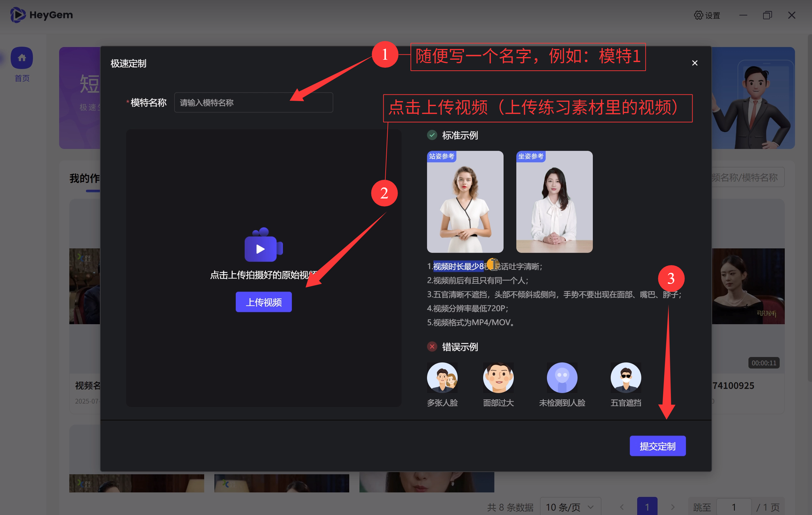Go to next page with right chevron
Viewport: 812px width, 515px height.
coord(673,507)
